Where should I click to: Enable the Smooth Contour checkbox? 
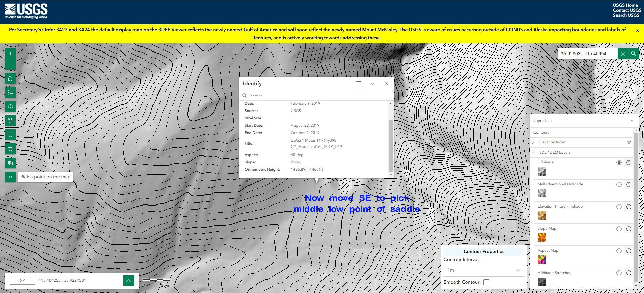(x=486, y=282)
